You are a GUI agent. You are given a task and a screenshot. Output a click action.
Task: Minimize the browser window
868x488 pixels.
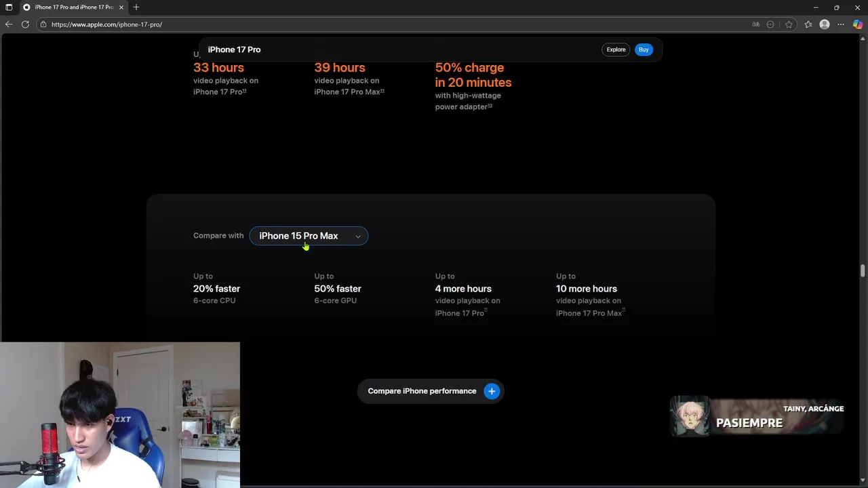point(816,7)
